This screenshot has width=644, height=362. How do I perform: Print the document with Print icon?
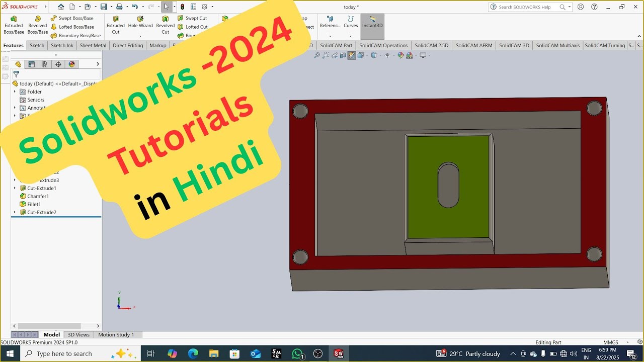(119, 7)
